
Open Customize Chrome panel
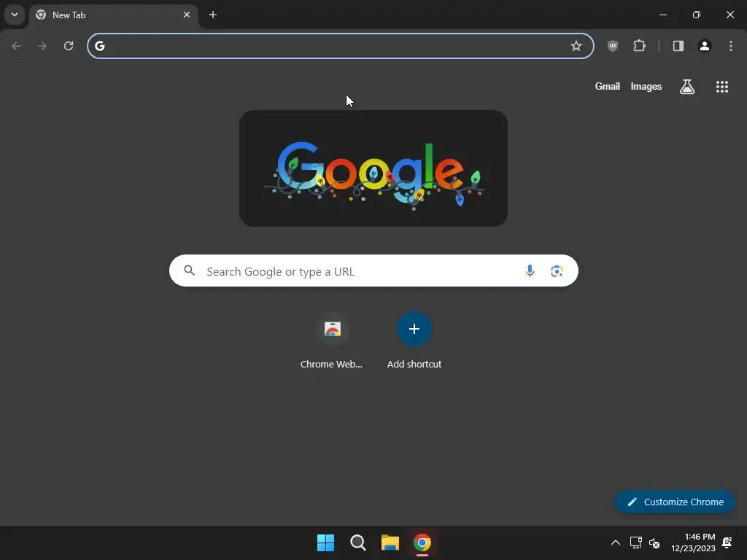pos(675,502)
